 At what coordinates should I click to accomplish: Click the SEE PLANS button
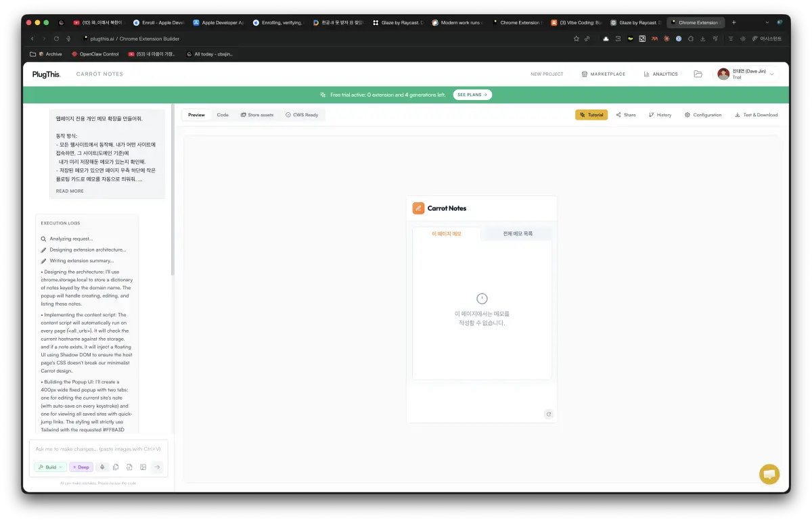(x=472, y=95)
